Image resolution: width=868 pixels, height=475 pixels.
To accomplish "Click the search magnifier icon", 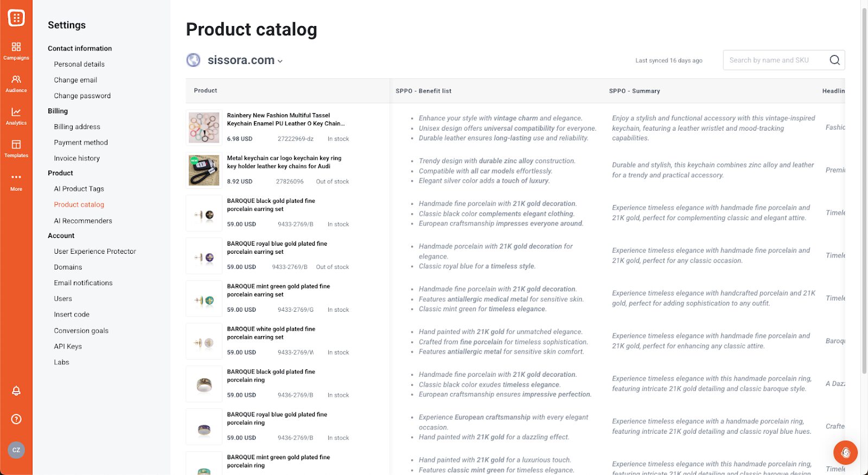I will point(834,60).
